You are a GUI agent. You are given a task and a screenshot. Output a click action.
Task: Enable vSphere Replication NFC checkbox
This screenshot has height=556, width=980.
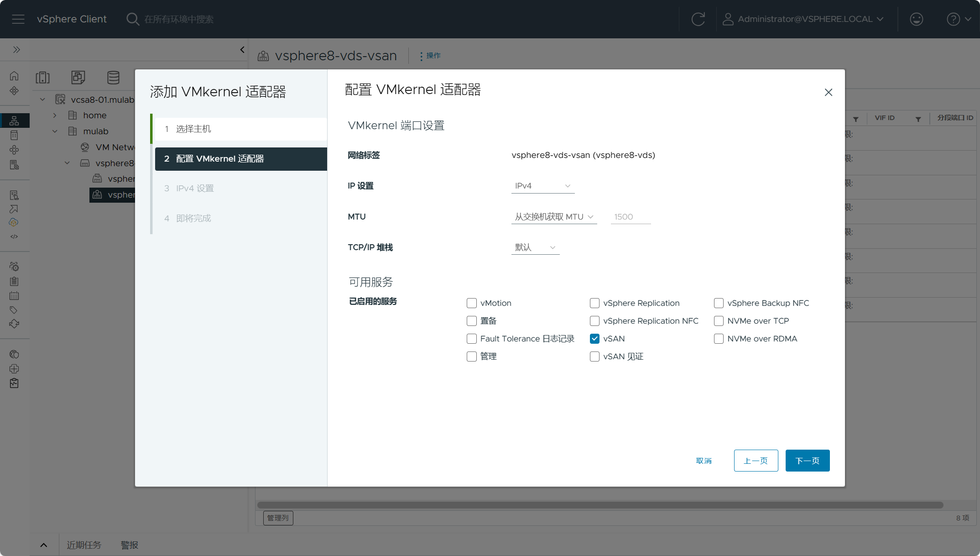594,321
